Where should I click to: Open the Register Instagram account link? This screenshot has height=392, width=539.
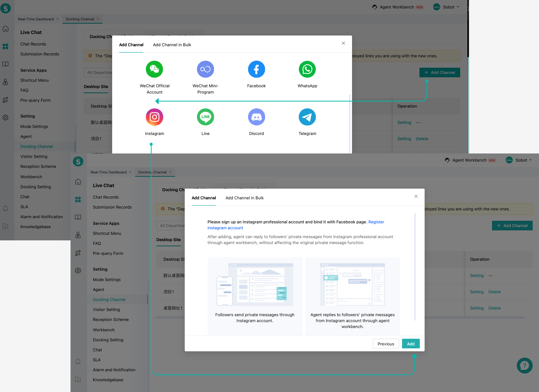296,225
